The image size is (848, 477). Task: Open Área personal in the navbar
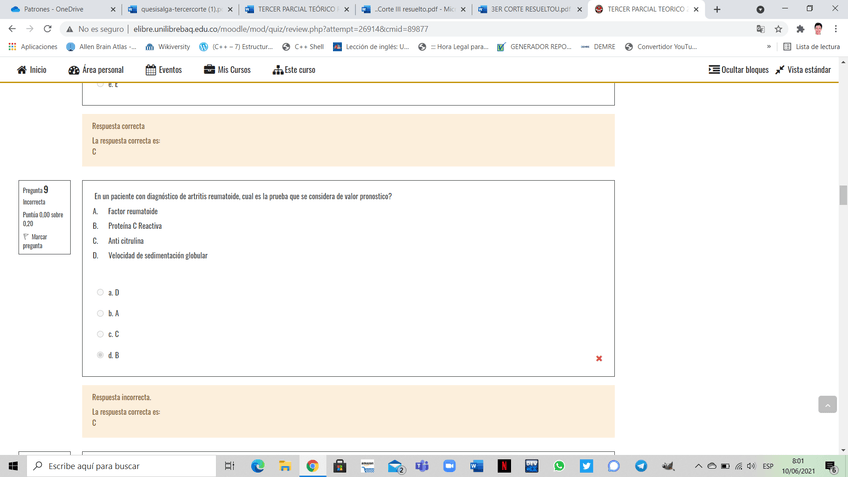pyautogui.click(x=96, y=70)
